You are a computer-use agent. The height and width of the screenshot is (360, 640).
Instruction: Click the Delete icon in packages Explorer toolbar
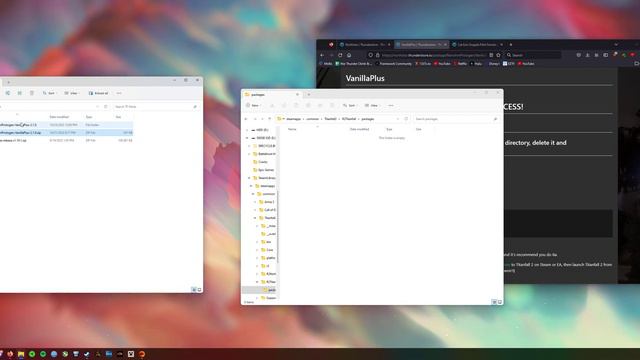pyautogui.click(x=332, y=105)
